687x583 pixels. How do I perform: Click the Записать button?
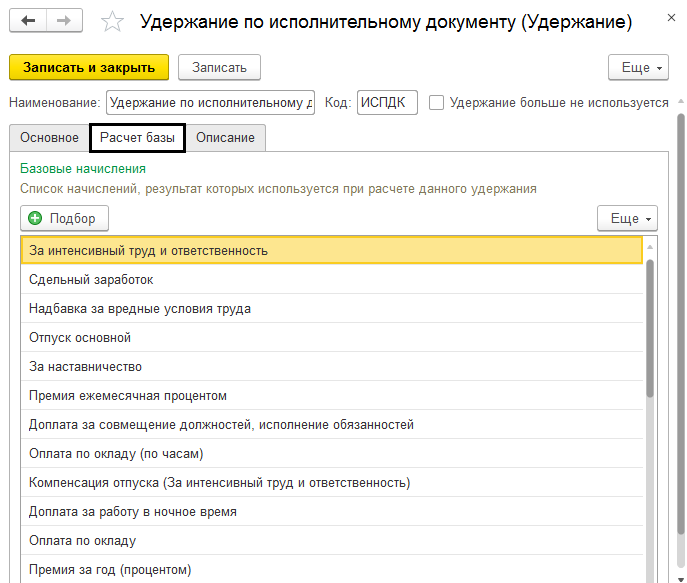click(x=219, y=67)
